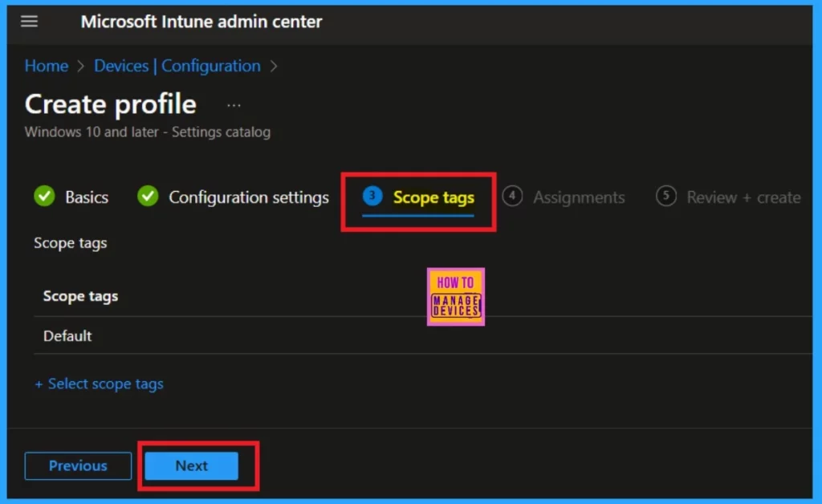Open the ellipsis menu beside Create profile
Viewport: 822px width, 504px height.
click(x=234, y=105)
